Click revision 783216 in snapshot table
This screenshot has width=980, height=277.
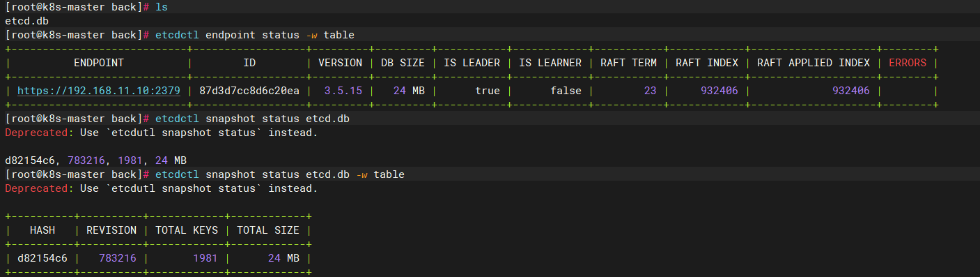118,258
